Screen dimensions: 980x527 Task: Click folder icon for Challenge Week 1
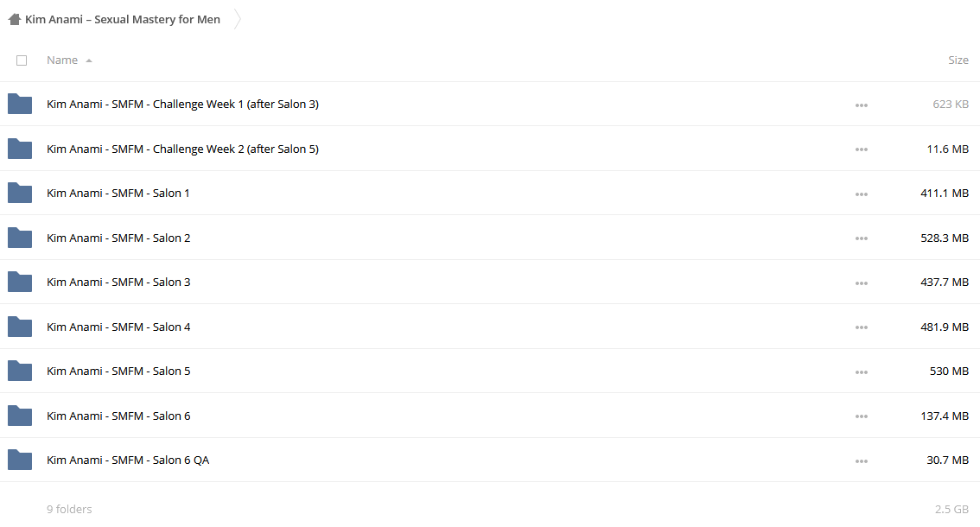(20, 104)
